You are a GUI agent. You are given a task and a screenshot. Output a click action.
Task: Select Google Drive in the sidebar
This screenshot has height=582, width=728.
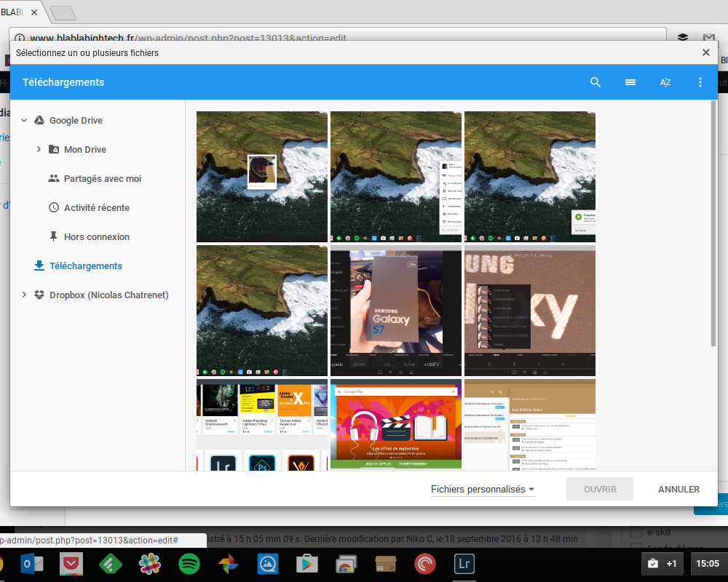(76, 121)
